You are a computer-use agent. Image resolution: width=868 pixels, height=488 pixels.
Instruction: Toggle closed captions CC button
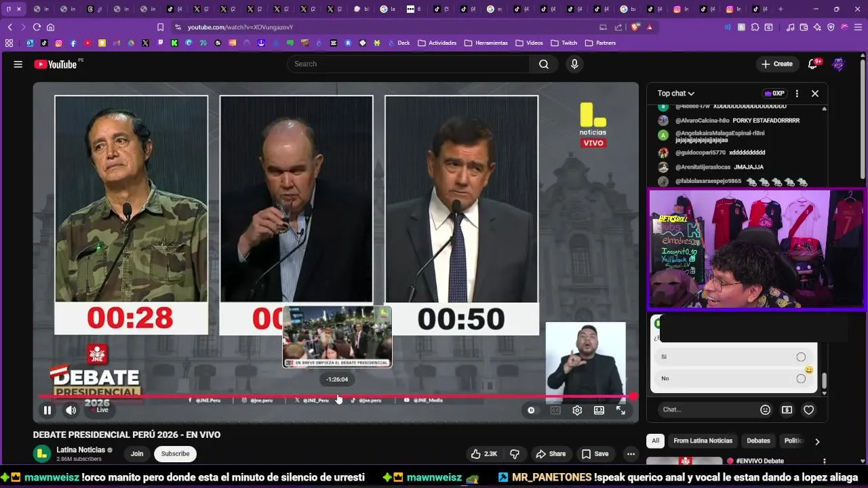coord(555,410)
